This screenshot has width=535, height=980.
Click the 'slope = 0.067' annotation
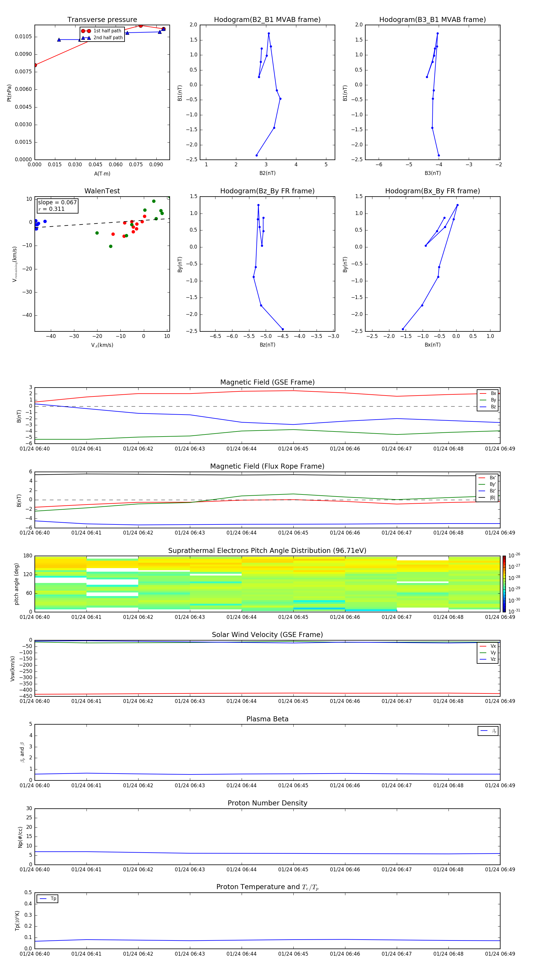click(x=57, y=203)
